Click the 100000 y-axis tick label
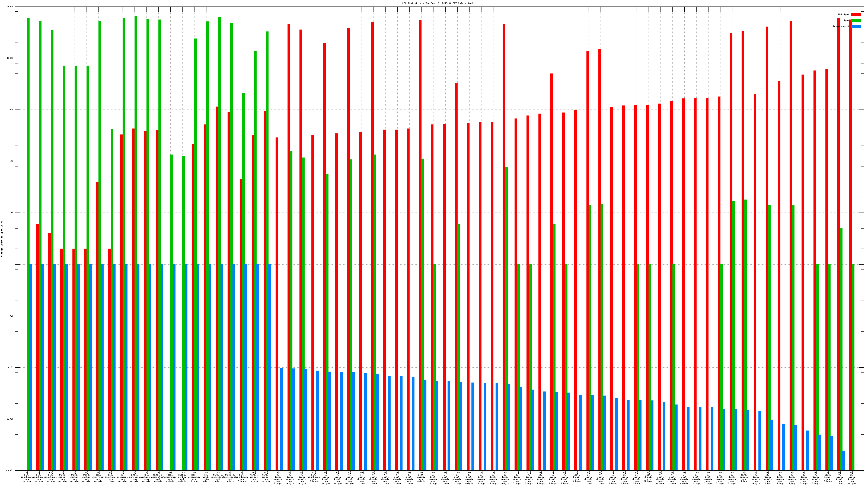868x488 pixels. pos(10,7)
